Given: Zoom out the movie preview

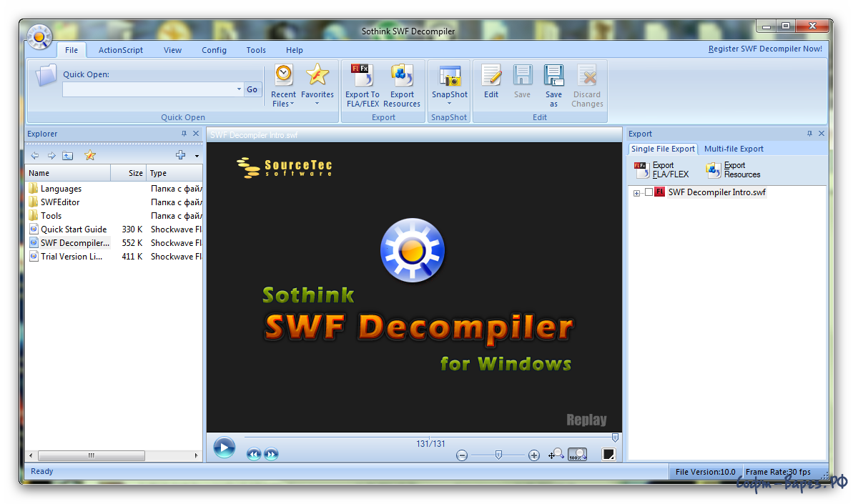Looking at the screenshot, I should pyautogui.click(x=462, y=455).
